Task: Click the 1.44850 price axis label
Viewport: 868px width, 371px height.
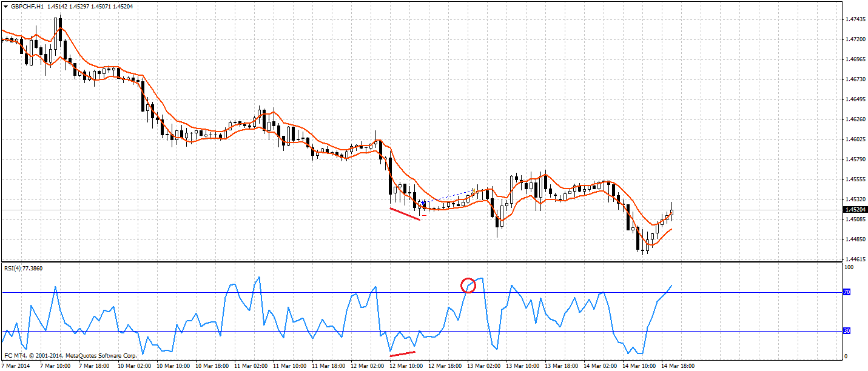Action: click(855, 239)
